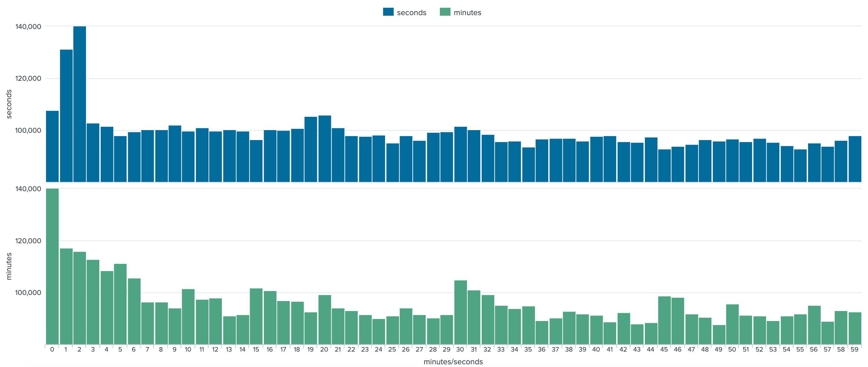Click the minutes y-axis title
This screenshot has width=868, height=367.
click(9, 266)
